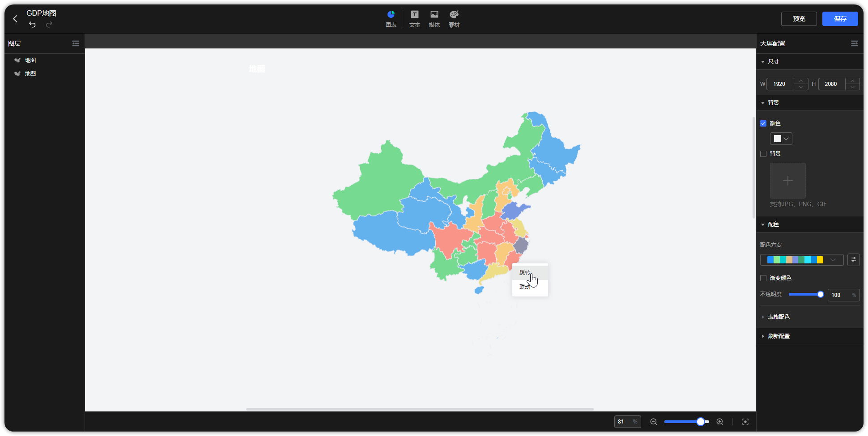Choose 跳转 from the context menu

tap(524, 272)
